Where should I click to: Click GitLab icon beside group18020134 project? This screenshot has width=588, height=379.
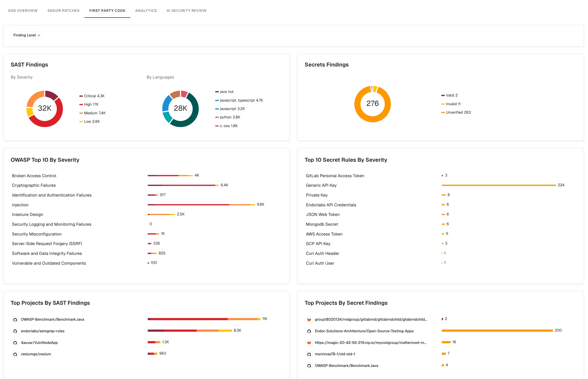coord(309,320)
